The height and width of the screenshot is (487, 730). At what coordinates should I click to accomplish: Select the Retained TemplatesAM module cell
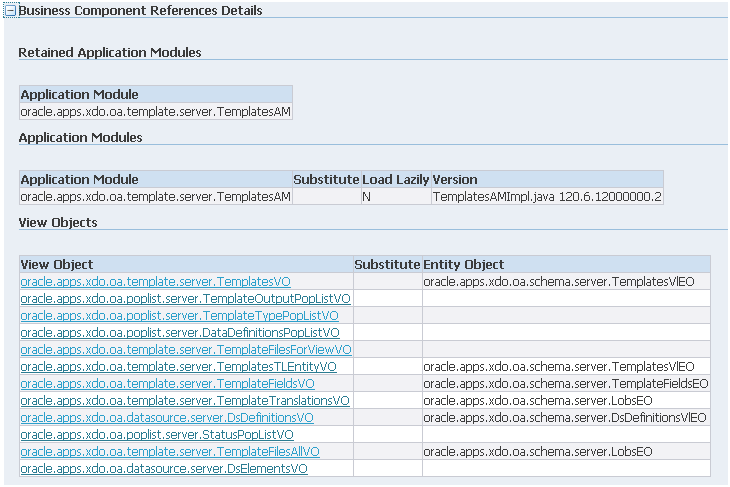coord(156,112)
